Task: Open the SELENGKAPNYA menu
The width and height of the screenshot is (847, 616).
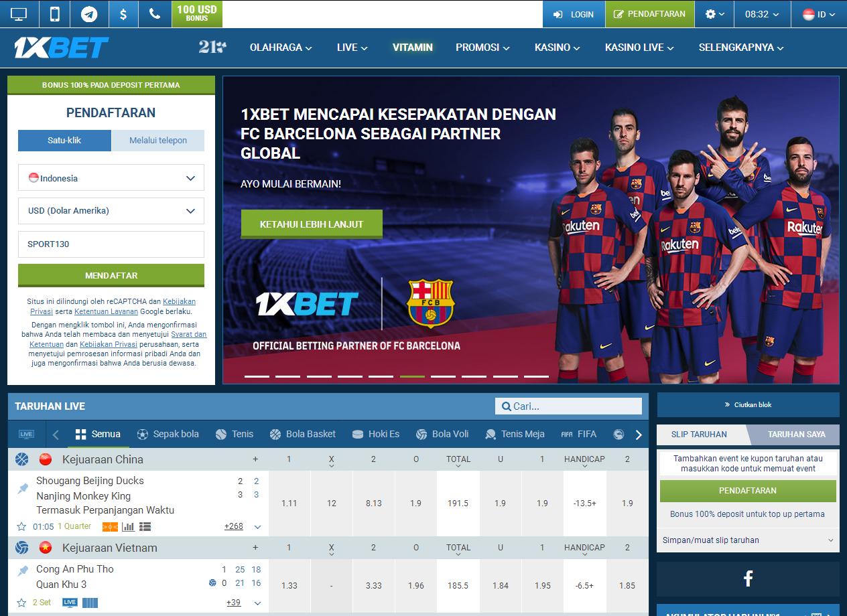Action: point(741,48)
